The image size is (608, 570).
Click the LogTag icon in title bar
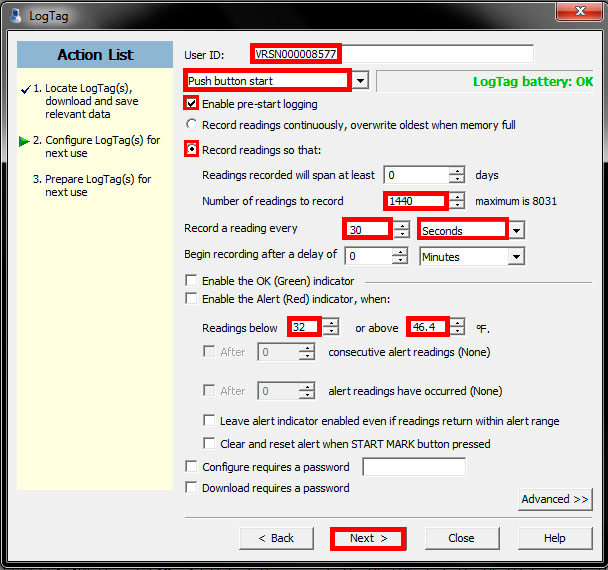(15, 12)
